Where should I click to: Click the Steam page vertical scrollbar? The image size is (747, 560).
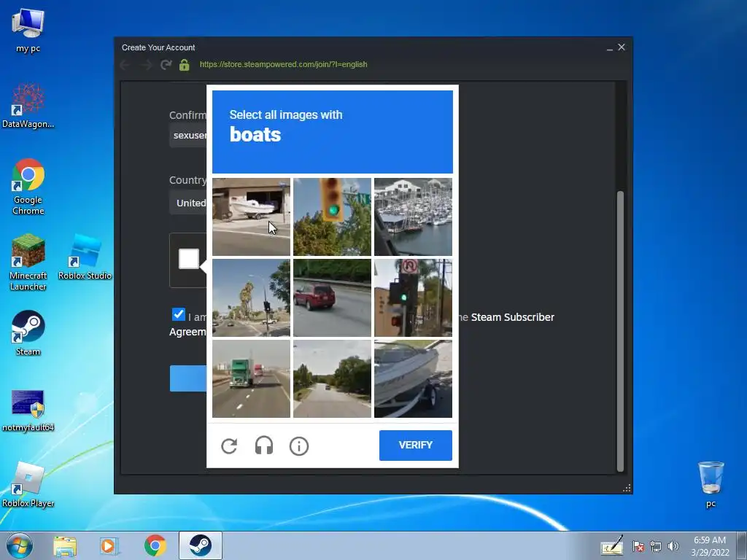(x=620, y=331)
